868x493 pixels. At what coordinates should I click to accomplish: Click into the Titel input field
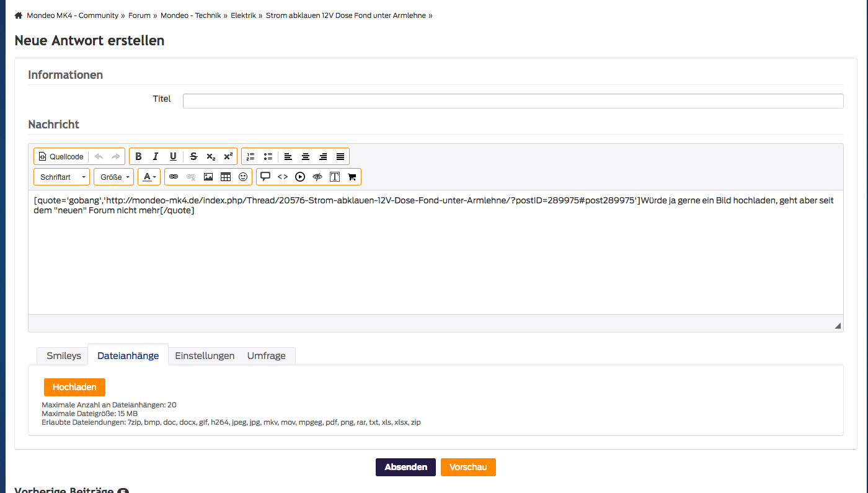(x=513, y=101)
